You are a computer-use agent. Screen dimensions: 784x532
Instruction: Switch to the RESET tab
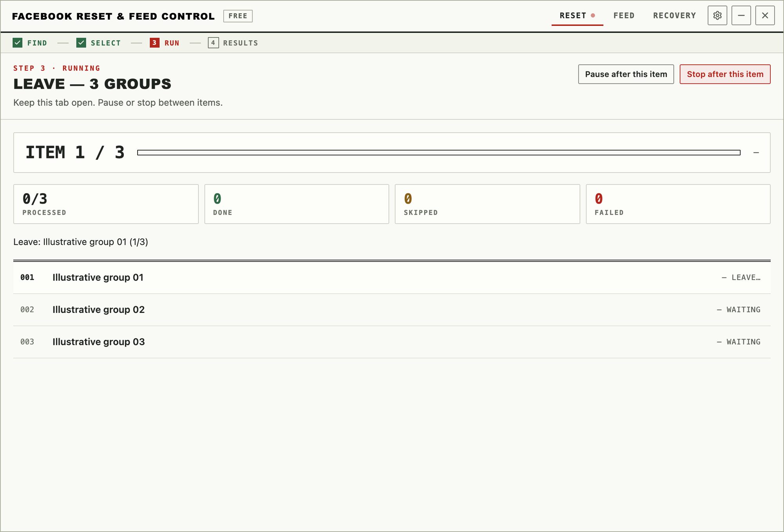[x=577, y=16]
